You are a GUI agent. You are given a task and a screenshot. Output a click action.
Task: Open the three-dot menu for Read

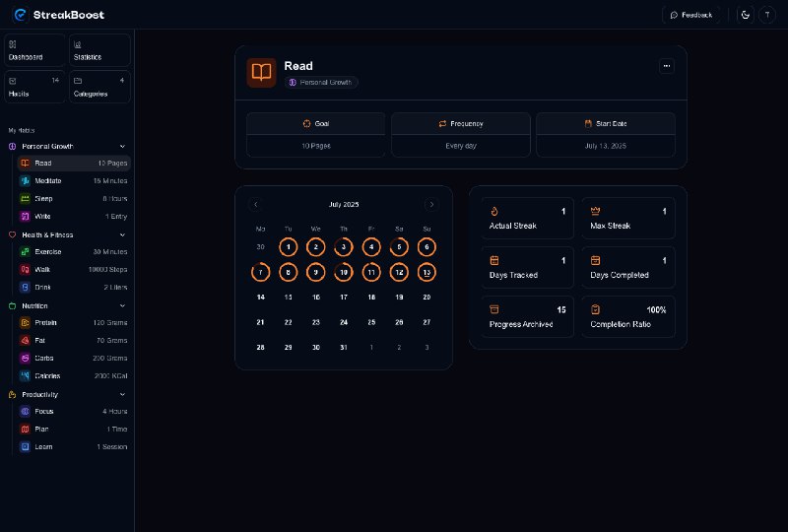(667, 66)
